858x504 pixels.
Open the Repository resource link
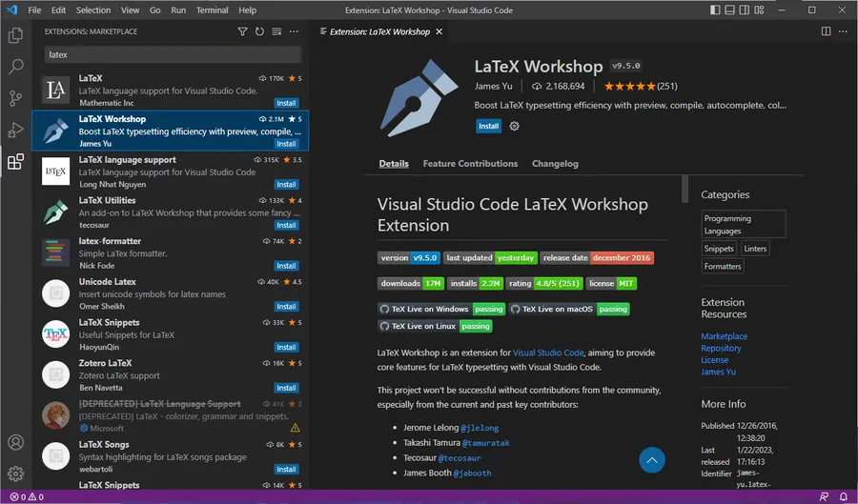pos(721,348)
